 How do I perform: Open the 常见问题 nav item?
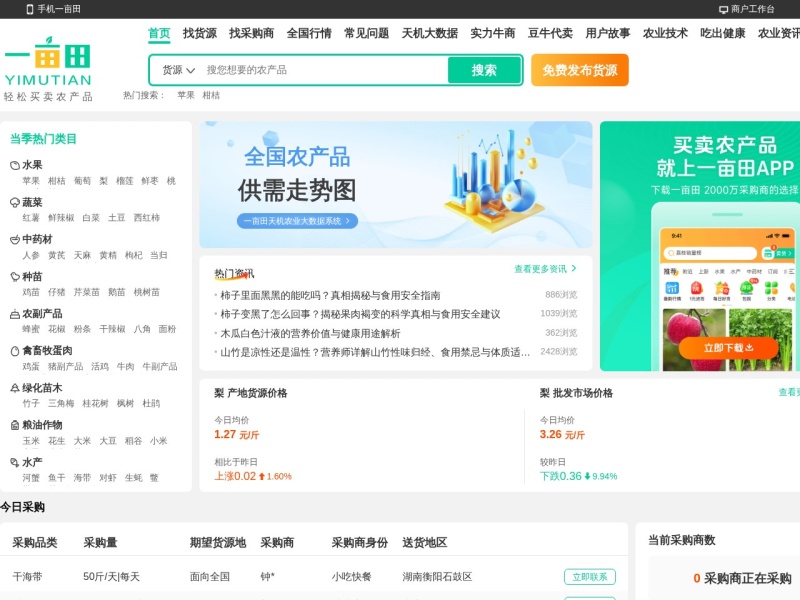pyautogui.click(x=366, y=33)
